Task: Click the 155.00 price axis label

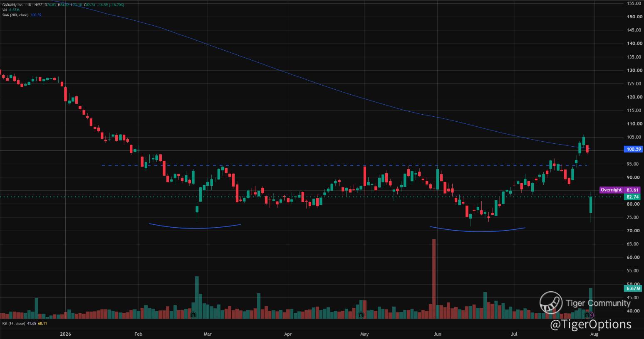Action: pyautogui.click(x=634, y=3)
